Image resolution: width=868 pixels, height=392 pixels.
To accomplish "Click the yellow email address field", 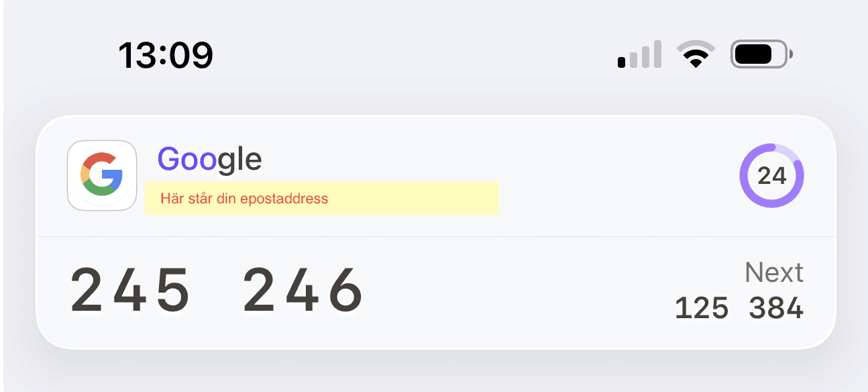I will point(322,198).
